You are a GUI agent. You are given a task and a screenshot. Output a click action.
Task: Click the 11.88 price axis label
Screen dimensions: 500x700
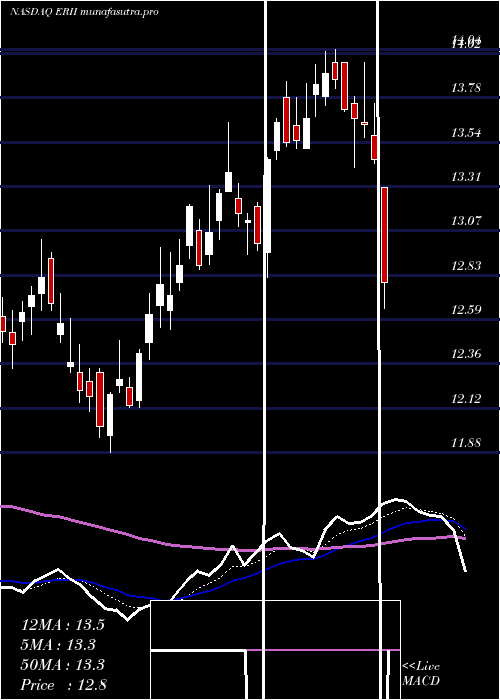466,442
